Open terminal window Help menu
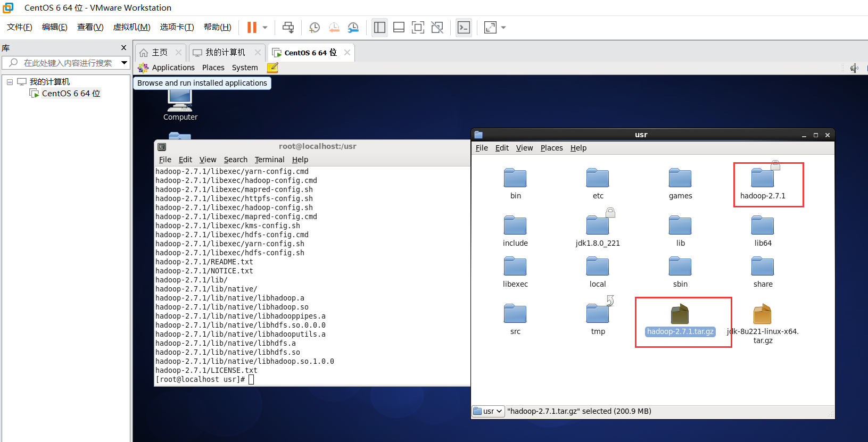Viewport: 868px width, 442px height. (x=300, y=160)
